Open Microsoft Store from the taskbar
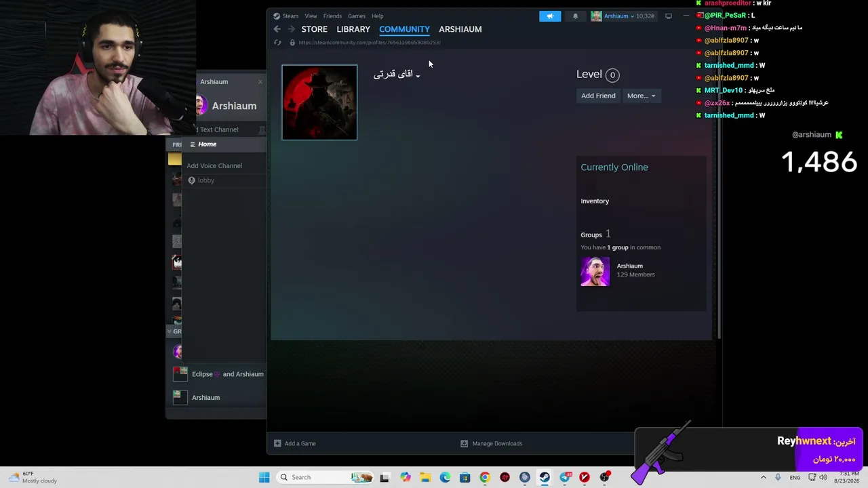The width and height of the screenshot is (868, 488). point(465,477)
